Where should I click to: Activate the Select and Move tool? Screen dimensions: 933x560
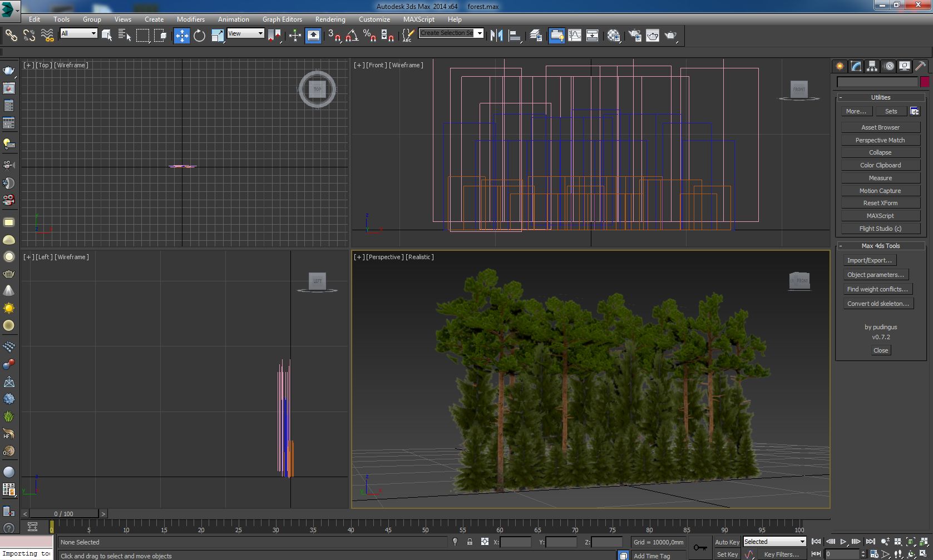181,36
